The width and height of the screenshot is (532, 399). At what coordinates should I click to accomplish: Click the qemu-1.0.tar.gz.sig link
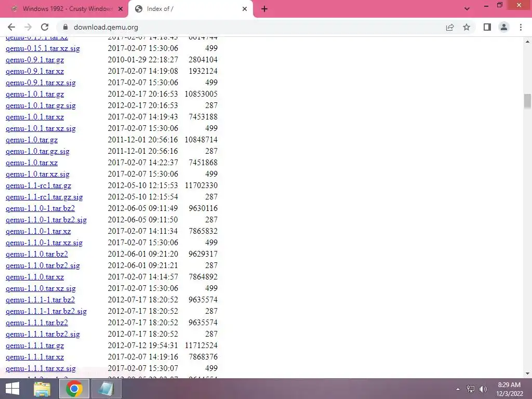click(x=37, y=151)
